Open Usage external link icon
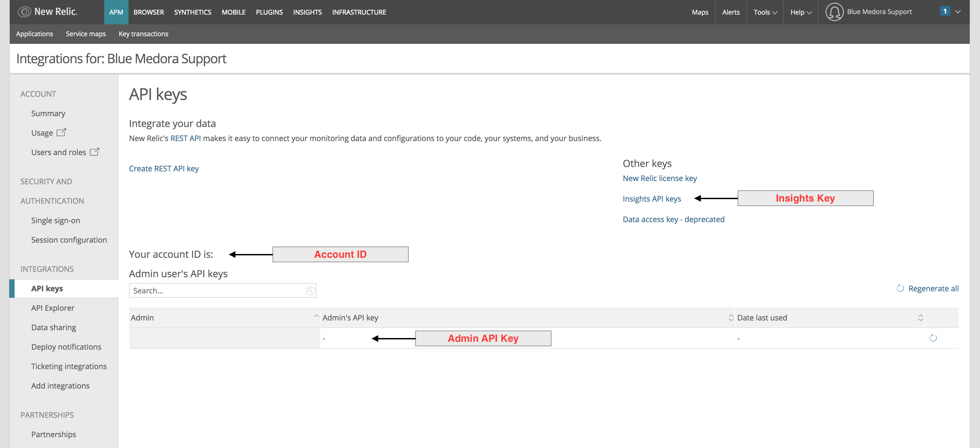Viewport: 980px width, 448px height. (x=61, y=132)
